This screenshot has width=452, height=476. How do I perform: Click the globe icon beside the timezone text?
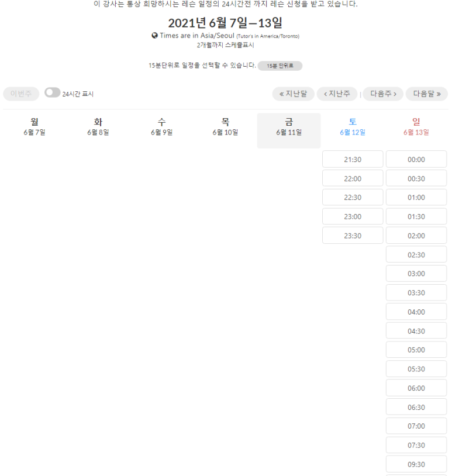click(x=154, y=36)
